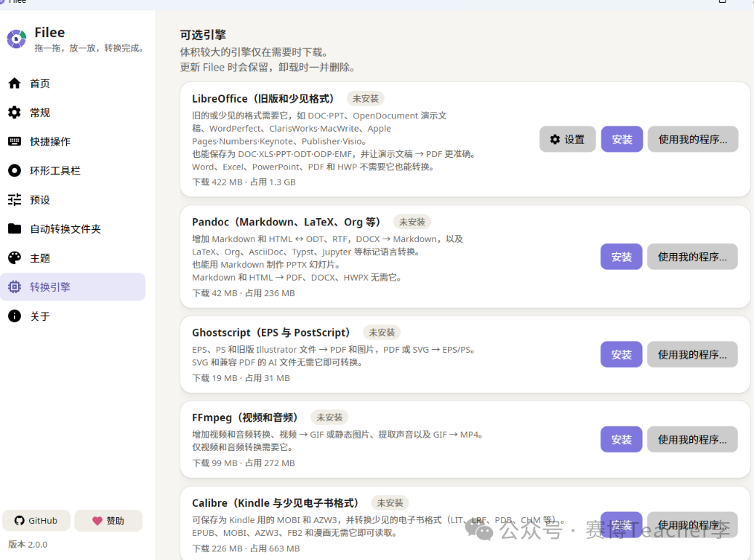Open the 主题 page
This screenshot has height=560, width=754.
coord(73,258)
